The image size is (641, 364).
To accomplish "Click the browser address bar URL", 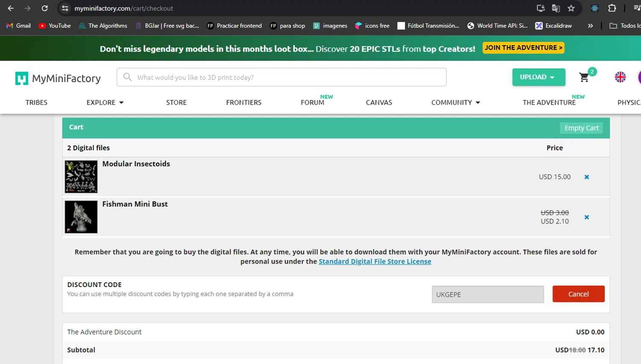I will pos(124,8).
